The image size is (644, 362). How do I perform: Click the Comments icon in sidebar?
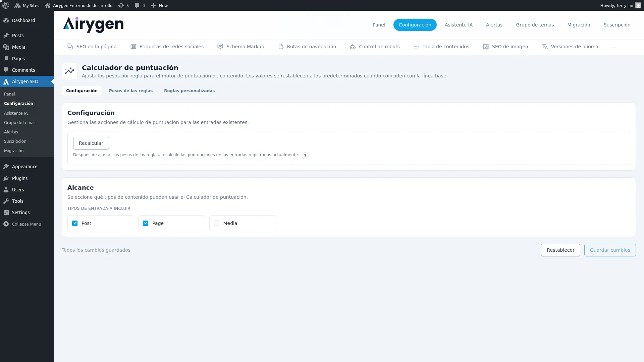tap(6, 70)
